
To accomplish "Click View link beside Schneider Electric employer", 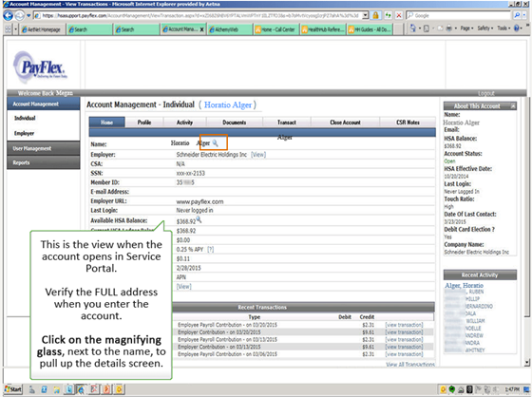I will pyautogui.click(x=258, y=155).
